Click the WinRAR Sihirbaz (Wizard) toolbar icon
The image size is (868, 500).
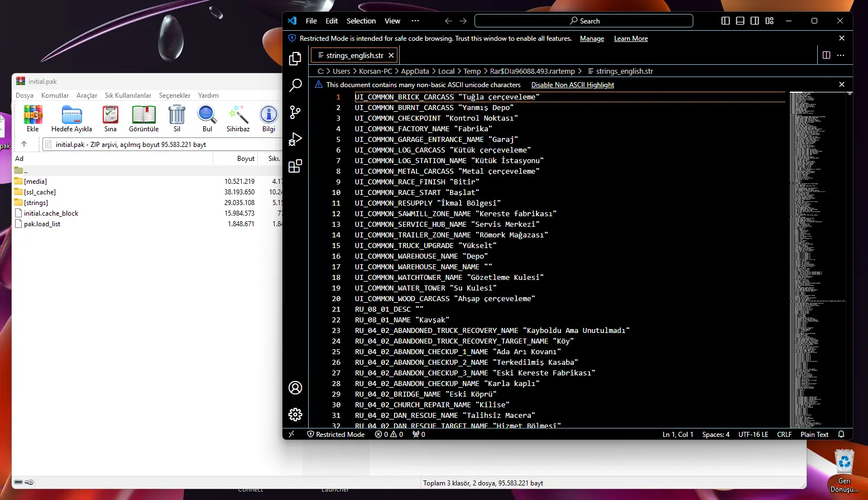coord(238,118)
